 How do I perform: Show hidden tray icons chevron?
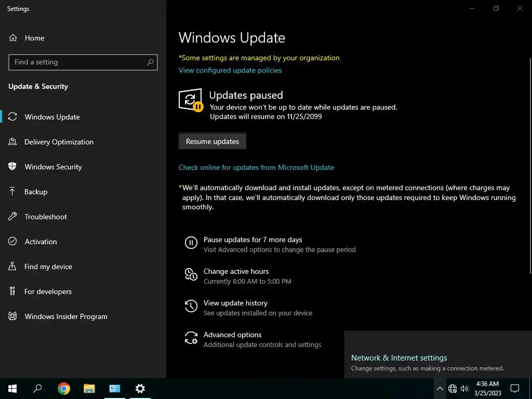(x=440, y=389)
